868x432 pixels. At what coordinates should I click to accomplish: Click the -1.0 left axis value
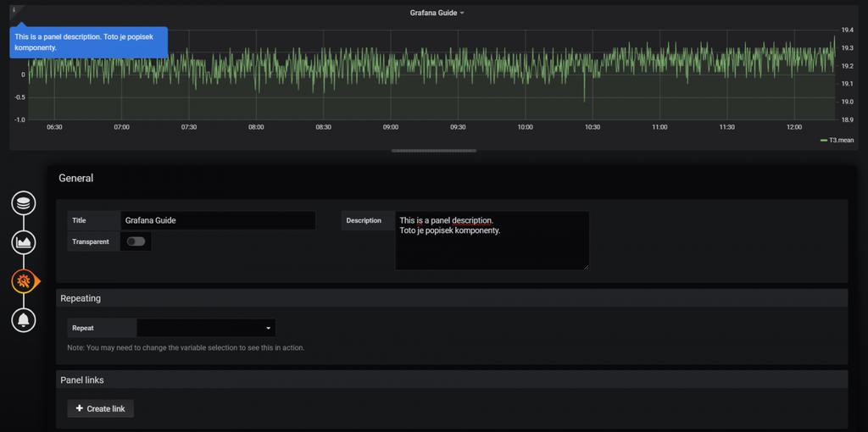tap(19, 119)
